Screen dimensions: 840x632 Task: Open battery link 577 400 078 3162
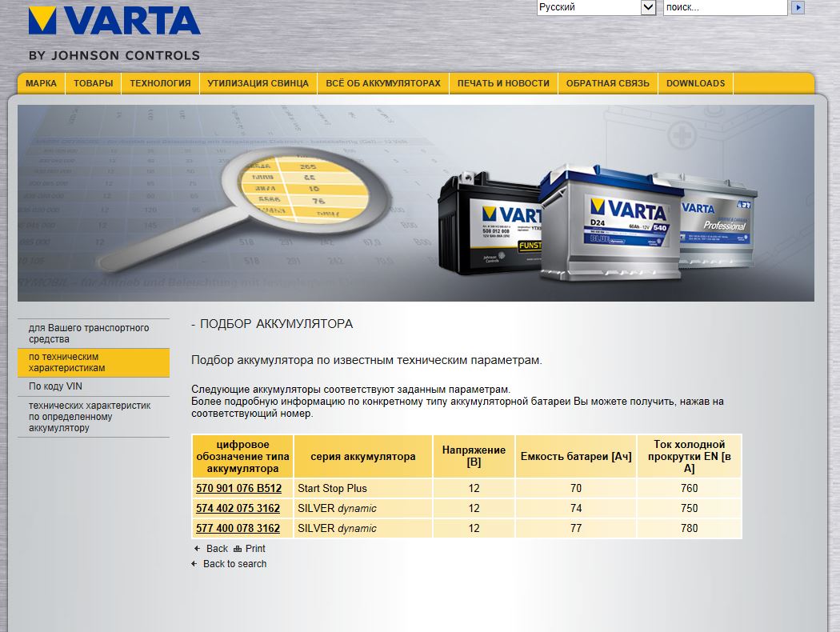point(238,528)
